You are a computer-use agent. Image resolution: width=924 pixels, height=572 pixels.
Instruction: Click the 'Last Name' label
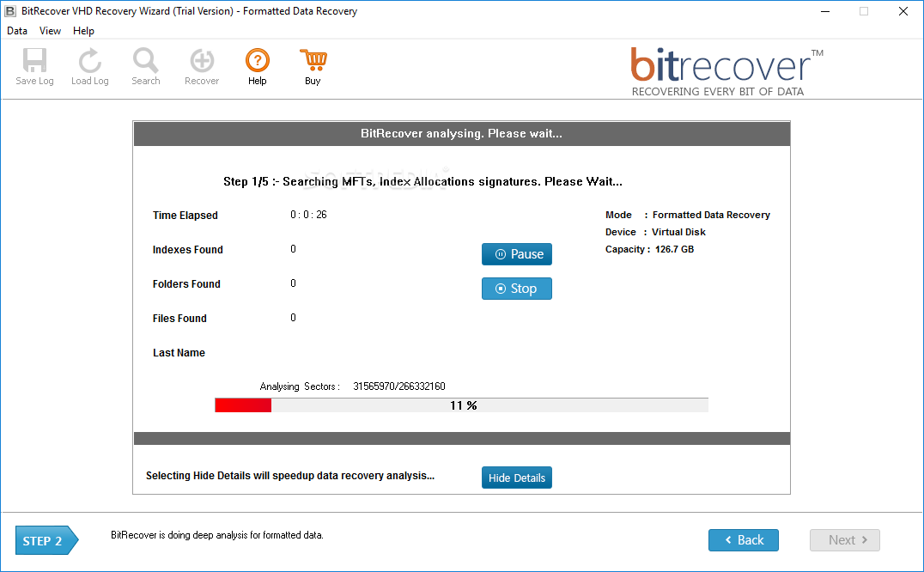179,353
